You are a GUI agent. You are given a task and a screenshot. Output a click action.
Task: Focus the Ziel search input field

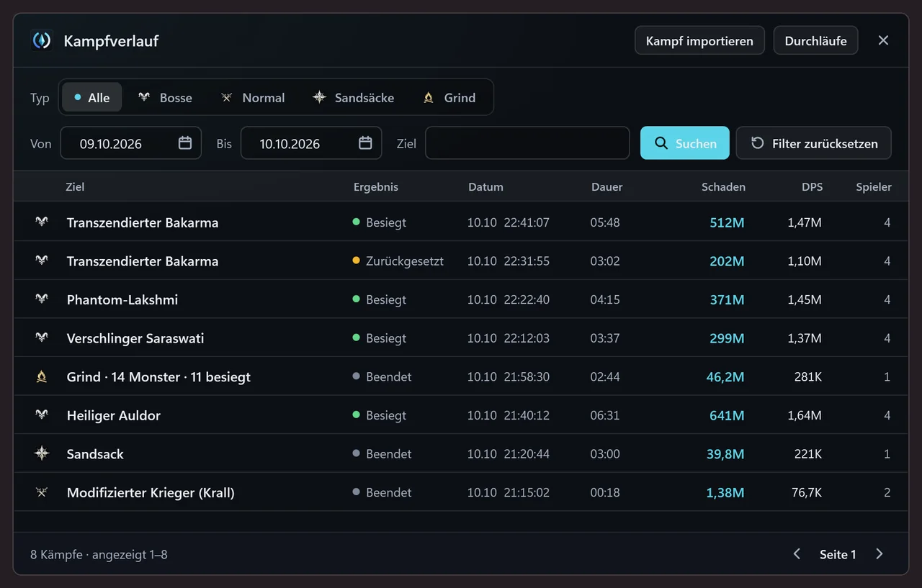[527, 143]
